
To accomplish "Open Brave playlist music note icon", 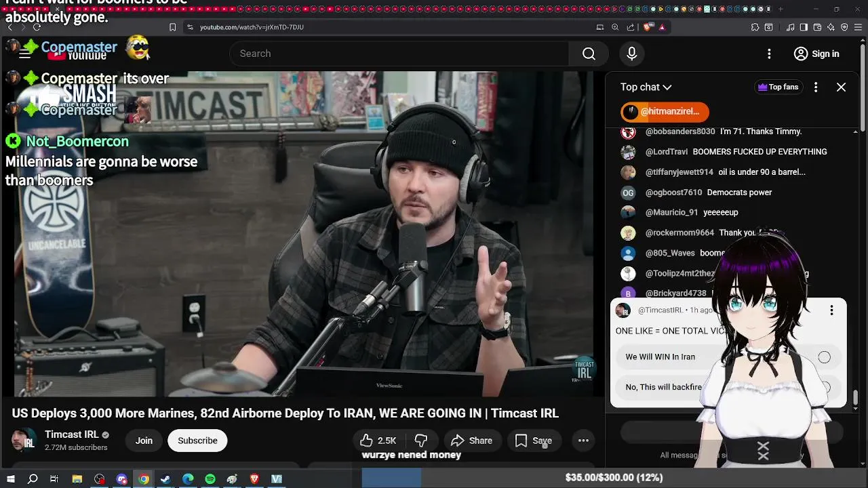I will point(791,27).
